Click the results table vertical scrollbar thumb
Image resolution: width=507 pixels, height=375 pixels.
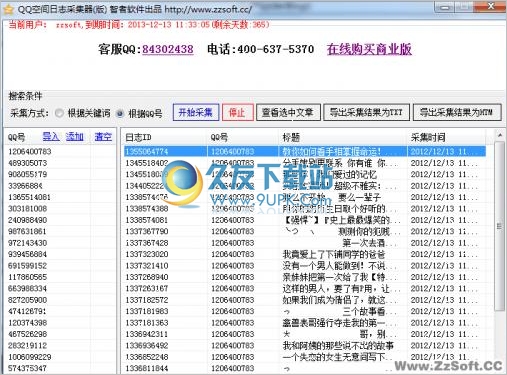pos(499,226)
